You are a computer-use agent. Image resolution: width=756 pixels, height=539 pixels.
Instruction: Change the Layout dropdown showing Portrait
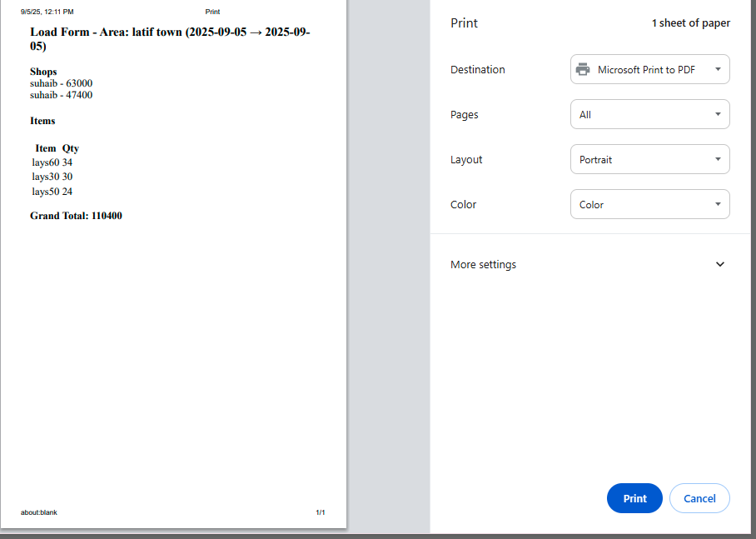coord(649,160)
